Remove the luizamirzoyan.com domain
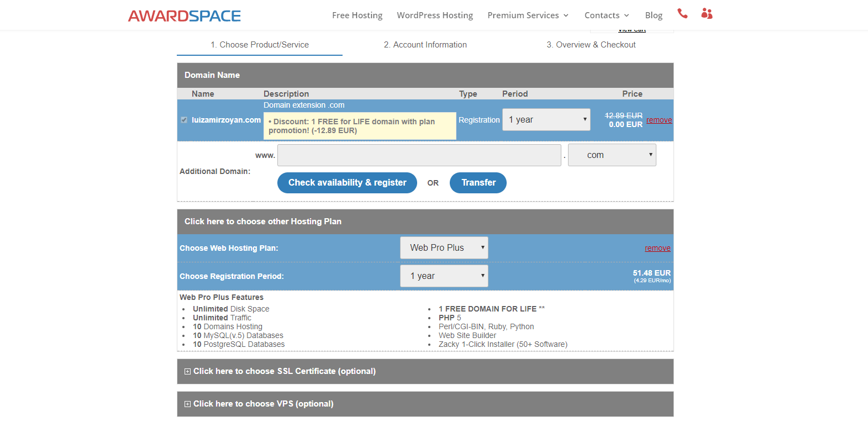 [x=659, y=120]
